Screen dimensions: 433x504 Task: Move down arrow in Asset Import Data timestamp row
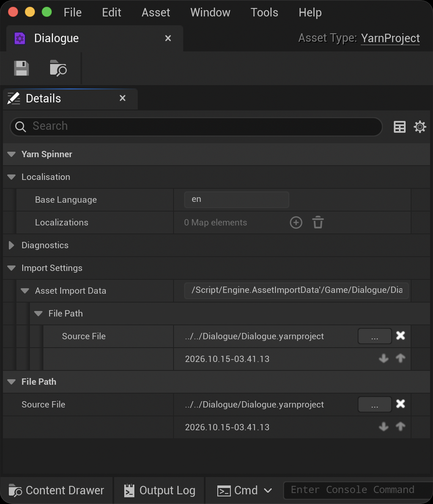click(384, 358)
